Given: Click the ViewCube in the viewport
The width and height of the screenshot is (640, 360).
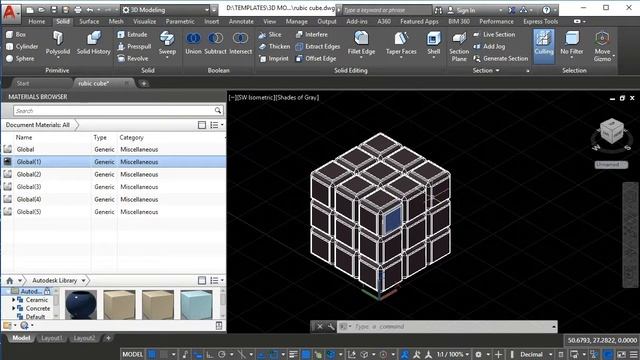Looking at the screenshot, I should tap(612, 132).
